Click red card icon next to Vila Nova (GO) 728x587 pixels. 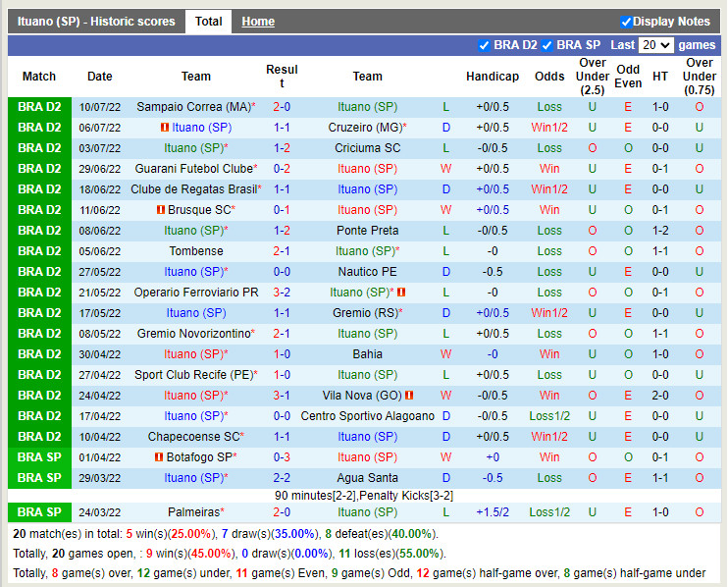point(409,396)
